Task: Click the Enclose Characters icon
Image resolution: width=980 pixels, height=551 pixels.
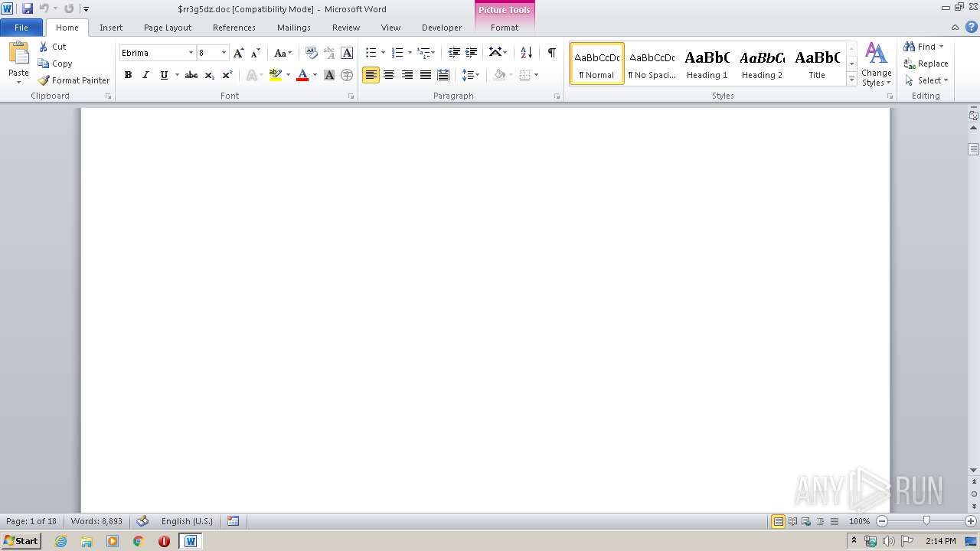Action: pos(347,75)
